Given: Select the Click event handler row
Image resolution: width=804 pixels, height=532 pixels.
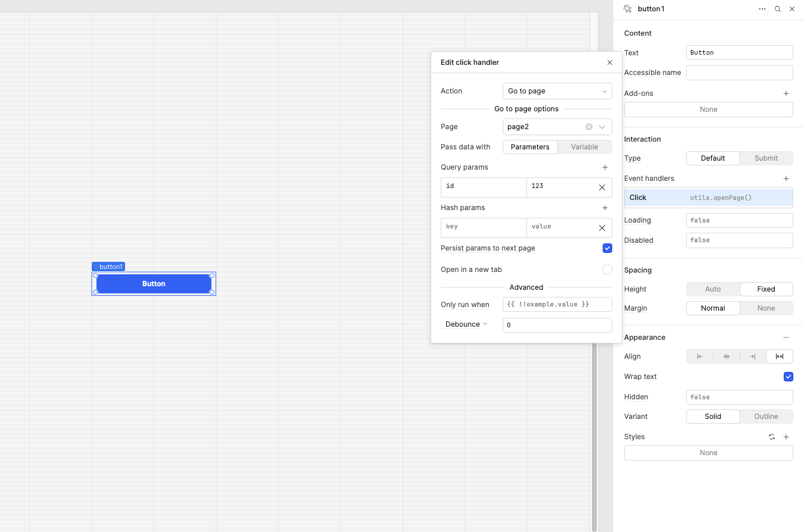Looking at the screenshot, I should [709, 198].
